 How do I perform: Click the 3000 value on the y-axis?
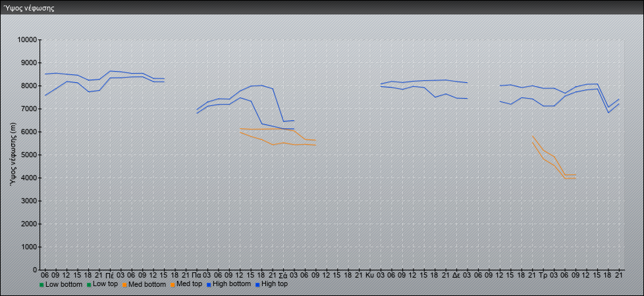tap(29, 201)
